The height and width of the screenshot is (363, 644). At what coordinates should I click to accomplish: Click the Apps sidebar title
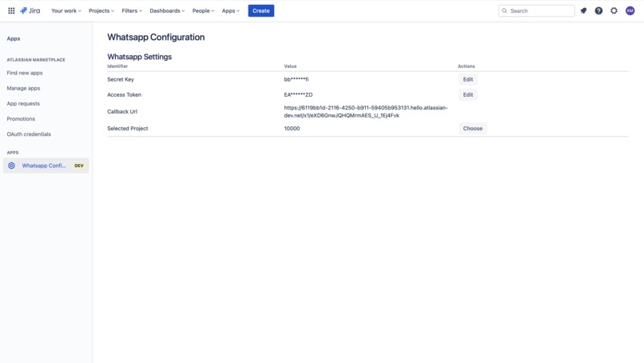point(14,38)
